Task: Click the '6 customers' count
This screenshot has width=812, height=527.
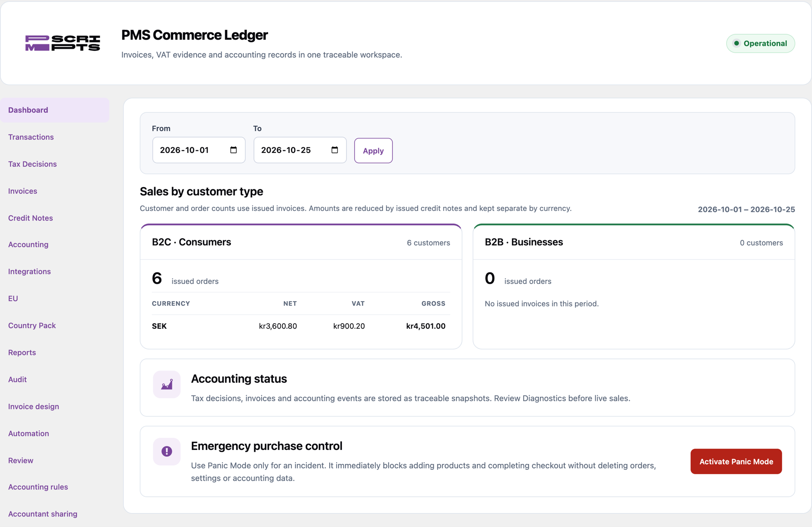Action: point(428,243)
